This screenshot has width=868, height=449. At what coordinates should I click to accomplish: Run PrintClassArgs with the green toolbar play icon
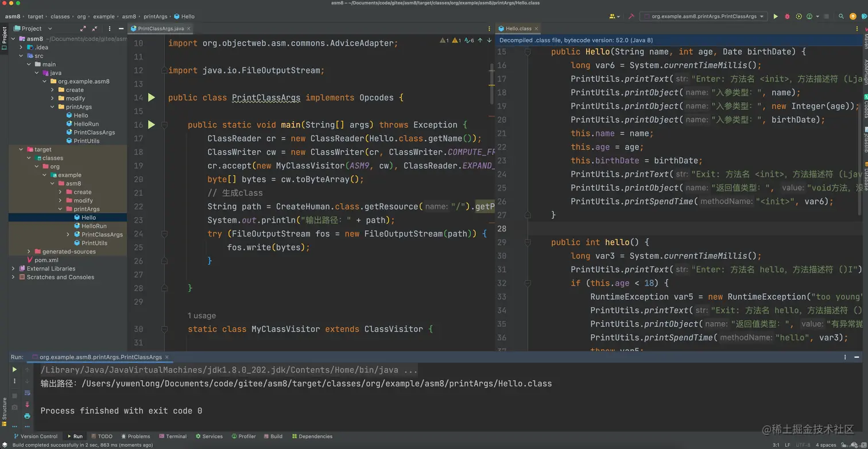776,17
